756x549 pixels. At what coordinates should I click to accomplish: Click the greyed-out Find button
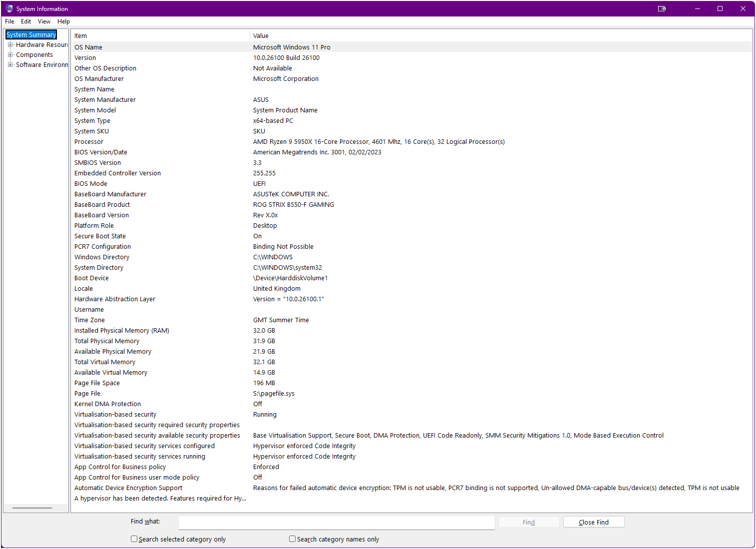click(x=529, y=522)
